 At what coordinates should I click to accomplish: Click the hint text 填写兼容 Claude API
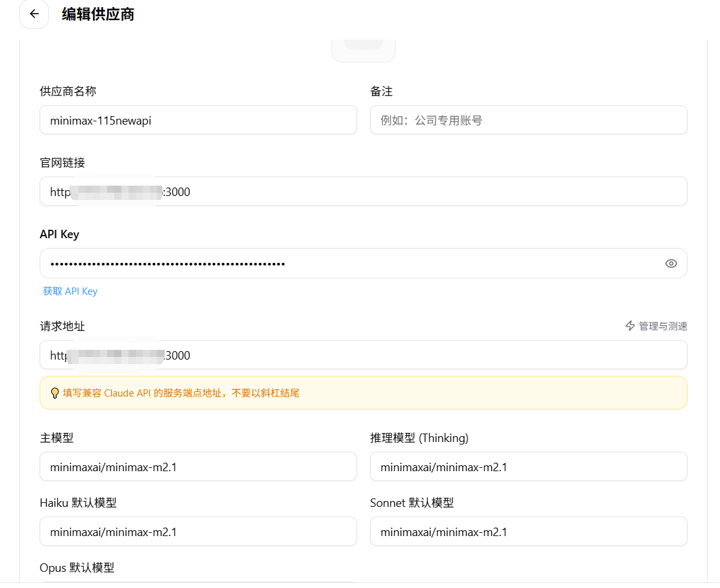click(x=181, y=393)
